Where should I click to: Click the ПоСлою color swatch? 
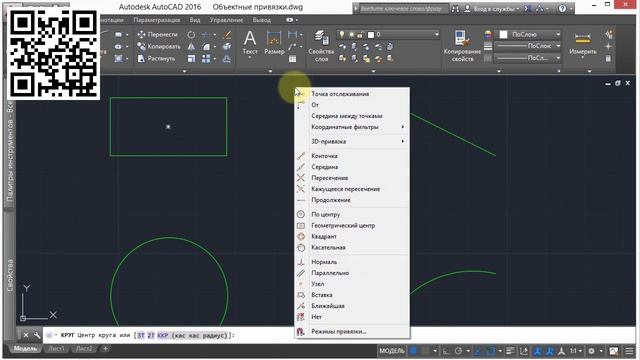[504, 35]
